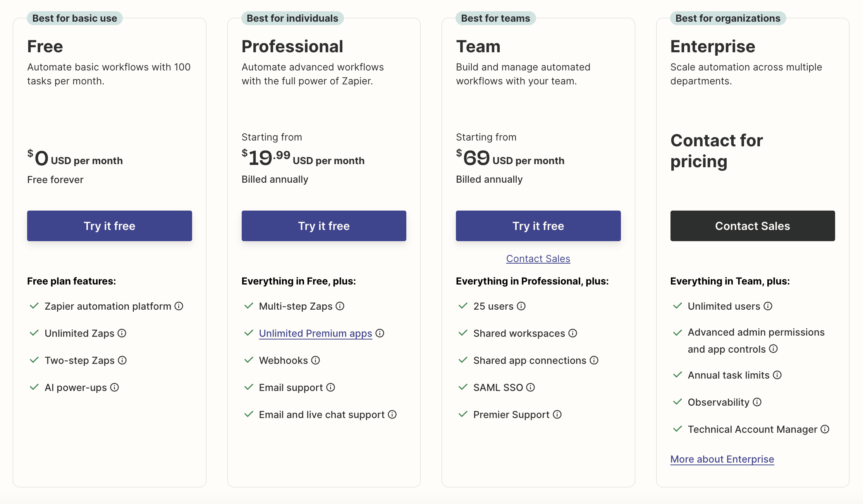Open info icon beside Annual task limits
Viewport: 863px width, 504px height.
pos(777,375)
